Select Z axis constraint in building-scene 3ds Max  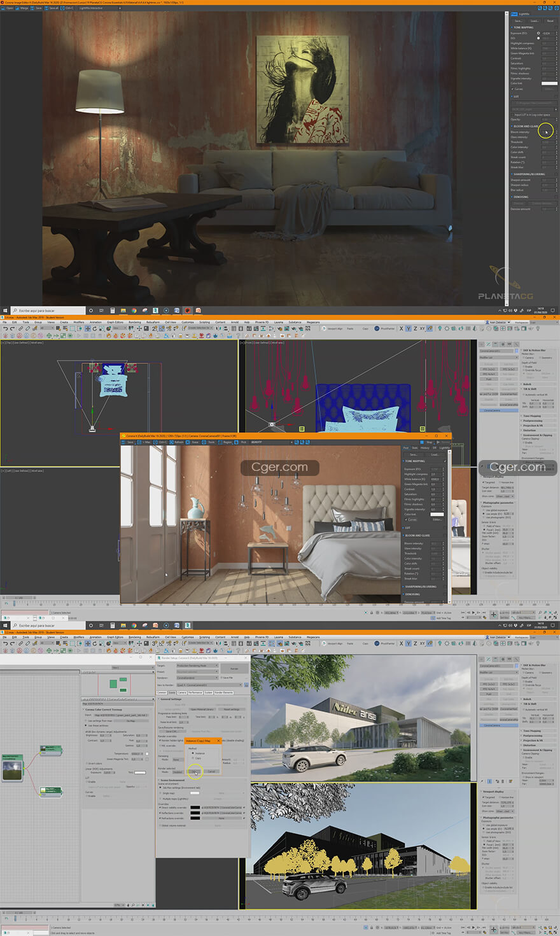tap(415, 643)
